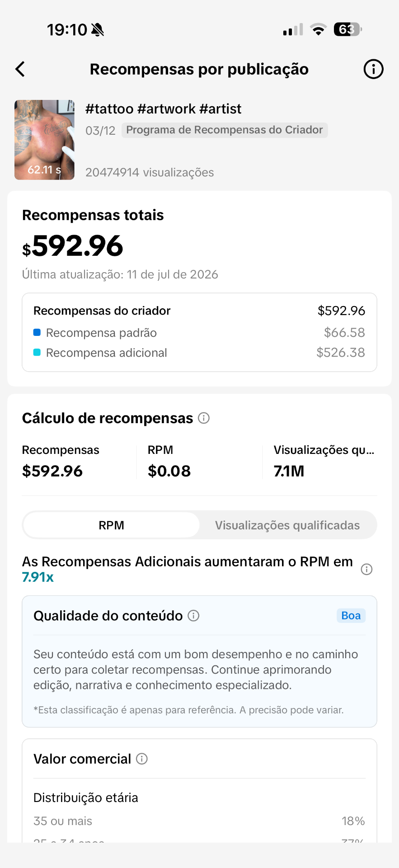The height and width of the screenshot is (868, 399).
Task: Tap the 7.91x multiplier link
Action: pos(38,577)
